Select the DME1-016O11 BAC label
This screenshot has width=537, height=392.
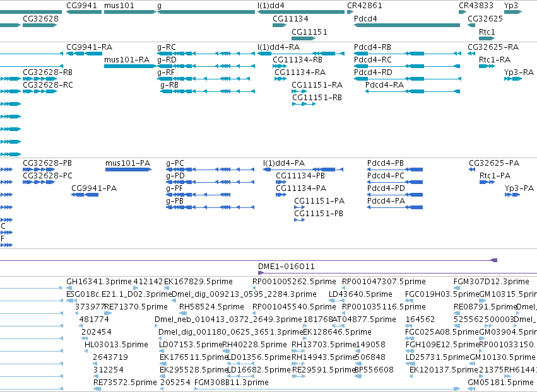coord(286,267)
